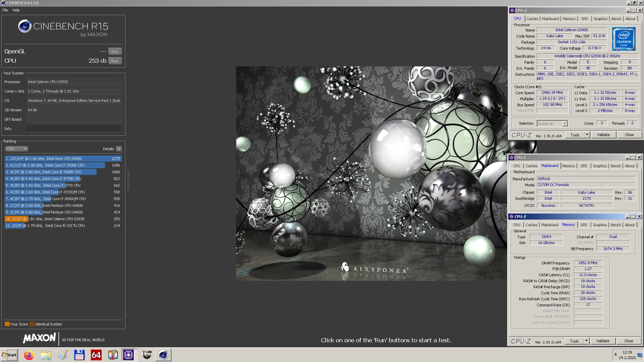Open Memory tab in top CPU-Z window

[569, 19]
